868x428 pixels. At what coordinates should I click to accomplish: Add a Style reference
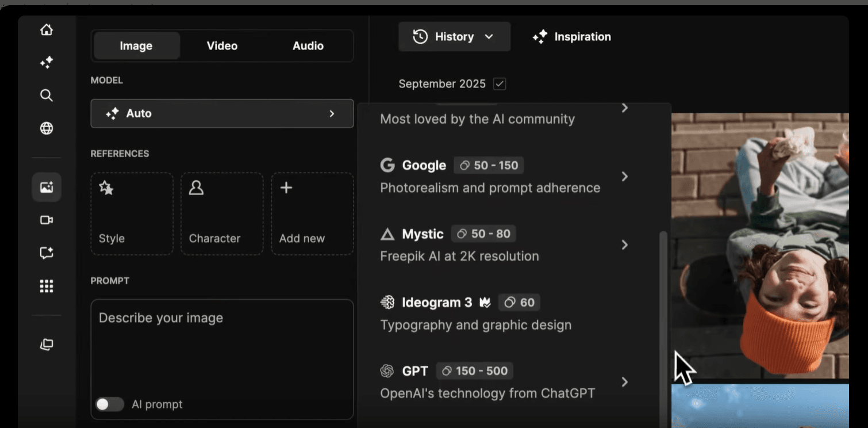(132, 213)
